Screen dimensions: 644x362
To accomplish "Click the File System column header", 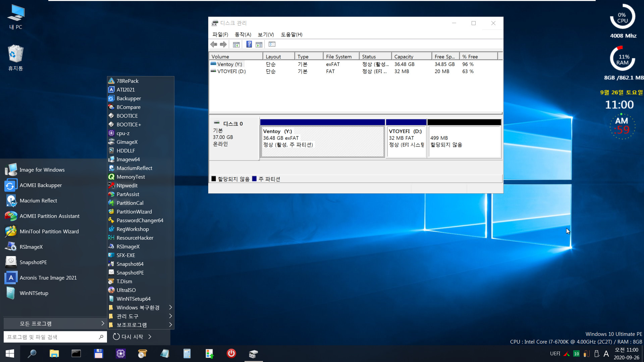I will click(341, 57).
